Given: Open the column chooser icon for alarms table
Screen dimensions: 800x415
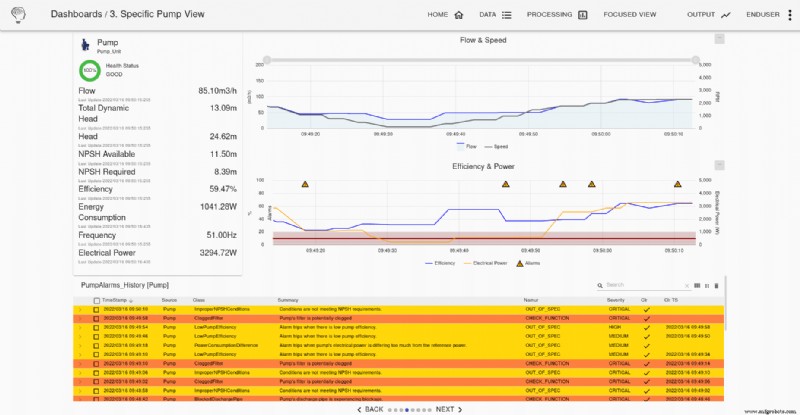Looking at the screenshot, I should point(697,285).
